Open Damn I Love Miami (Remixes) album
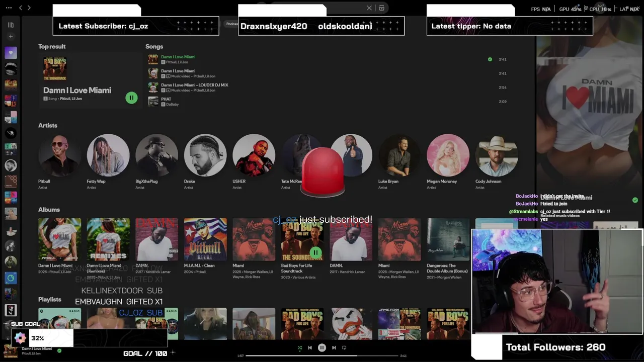 [108, 239]
